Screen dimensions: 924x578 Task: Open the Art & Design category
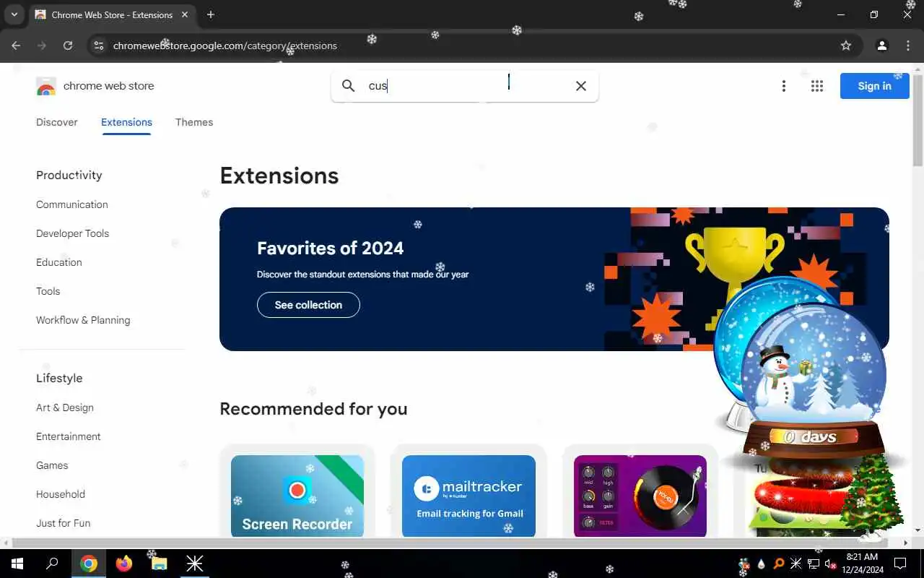[65, 407]
